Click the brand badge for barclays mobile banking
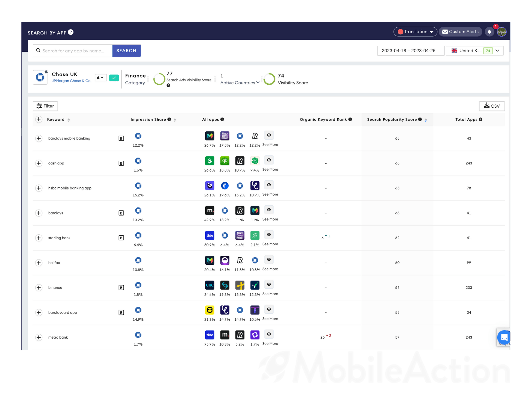Screen dimensions: 532x405 [121, 138]
